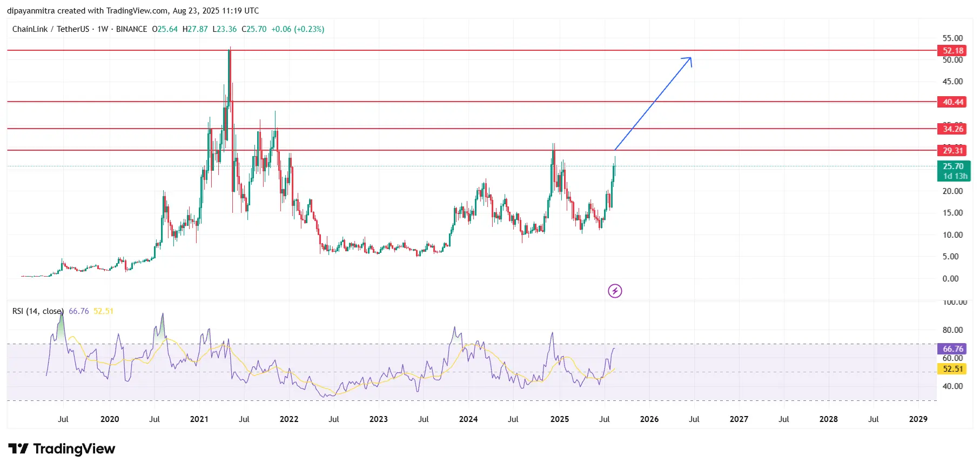Screen dimensions: 980x469
Task: Click the blue projection arrow head
Action: pos(689,59)
